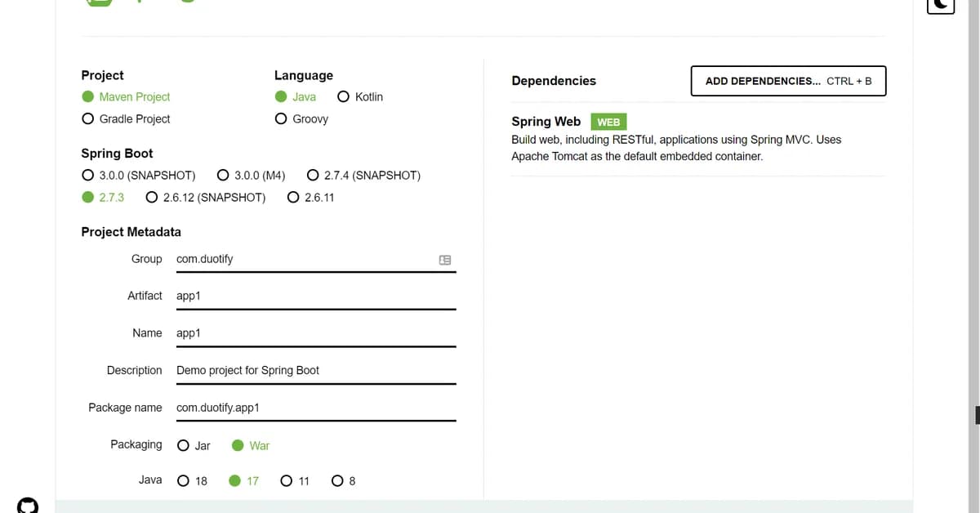This screenshot has width=980, height=513.
Task: Click the Artifact input field
Action: point(315,296)
